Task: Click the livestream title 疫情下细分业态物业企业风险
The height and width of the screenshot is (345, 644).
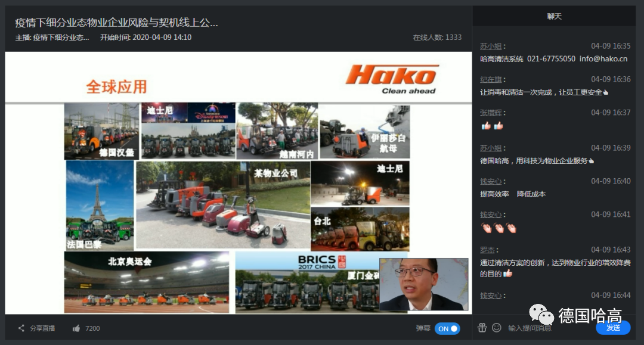Action: tap(117, 23)
